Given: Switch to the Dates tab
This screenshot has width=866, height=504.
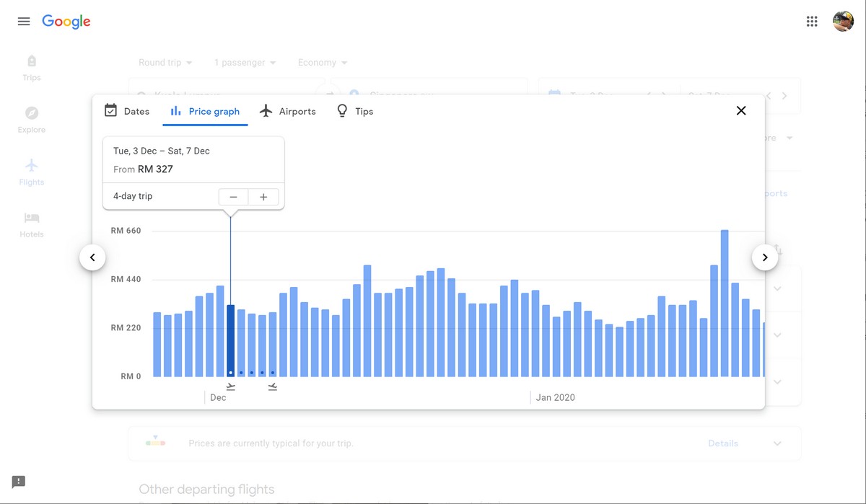Looking at the screenshot, I should [127, 111].
